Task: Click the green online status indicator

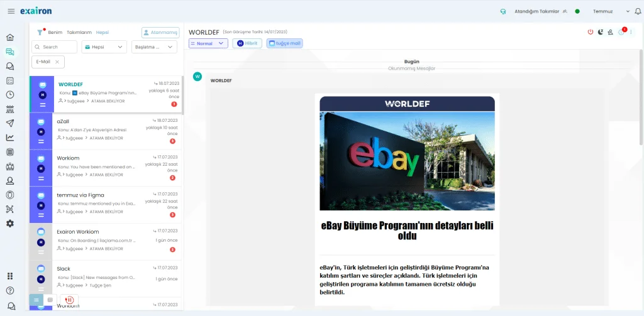Action: tap(577, 11)
